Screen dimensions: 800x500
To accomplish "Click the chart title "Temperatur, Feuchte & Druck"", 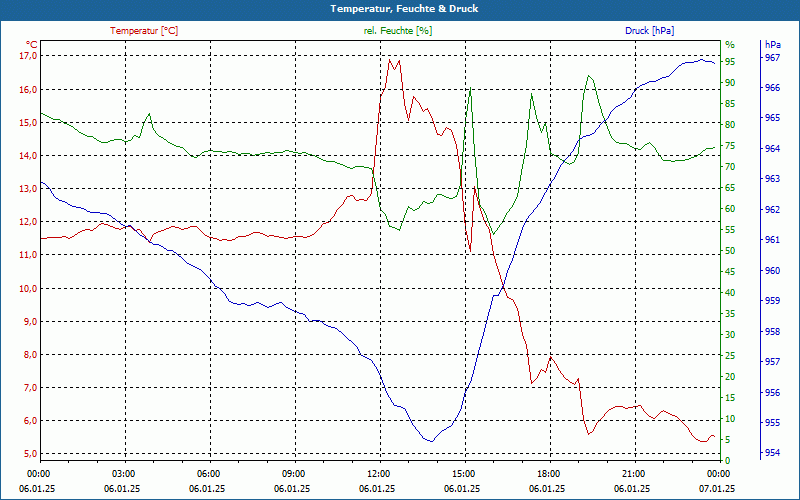I will tap(404, 9).
